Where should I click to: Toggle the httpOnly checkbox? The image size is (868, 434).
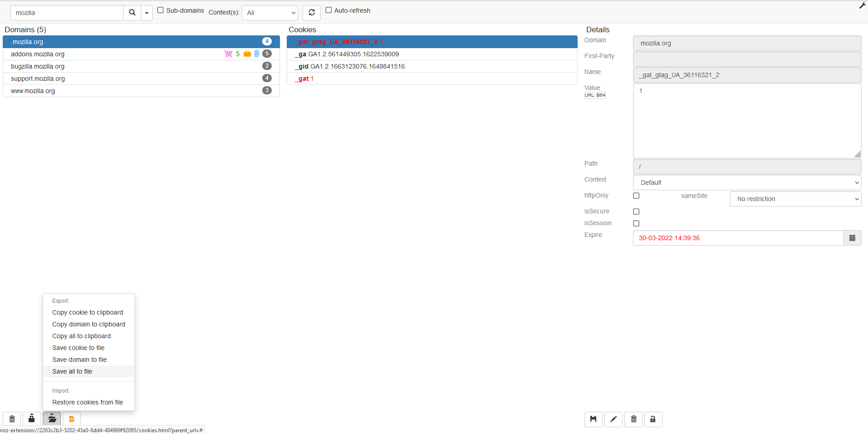[636, 196]
